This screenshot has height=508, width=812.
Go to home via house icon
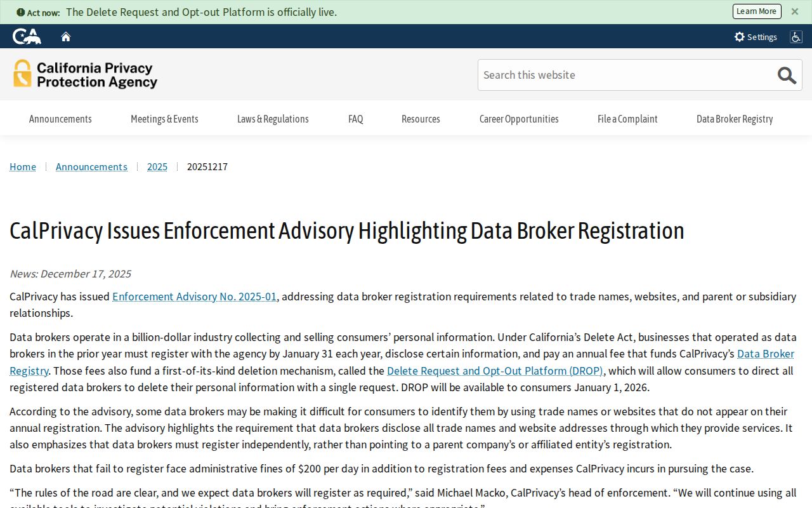click(x=66, y=37)
